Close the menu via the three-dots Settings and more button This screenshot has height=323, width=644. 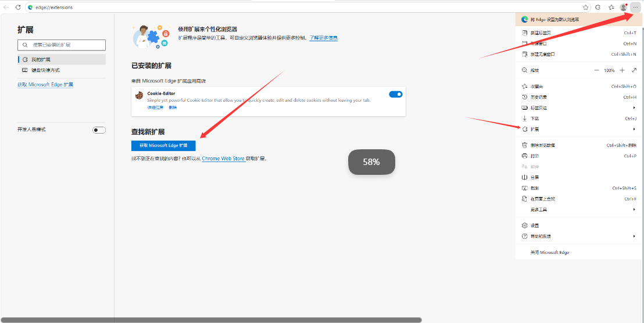click(635, 8)
